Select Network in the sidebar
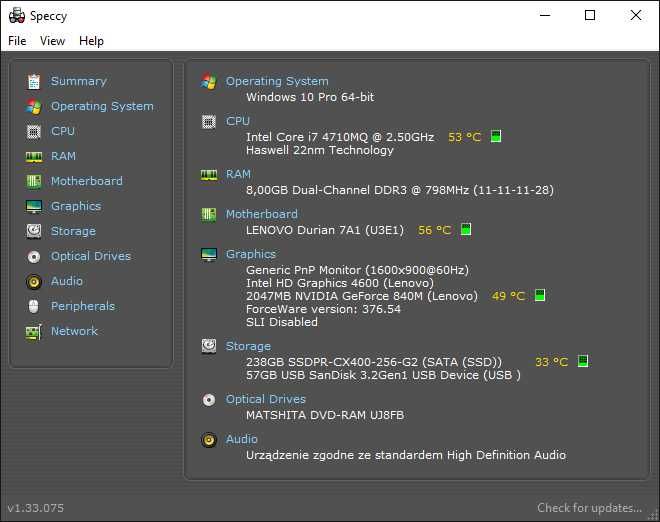This screenshot has width=660, height=522. (74, 331)
